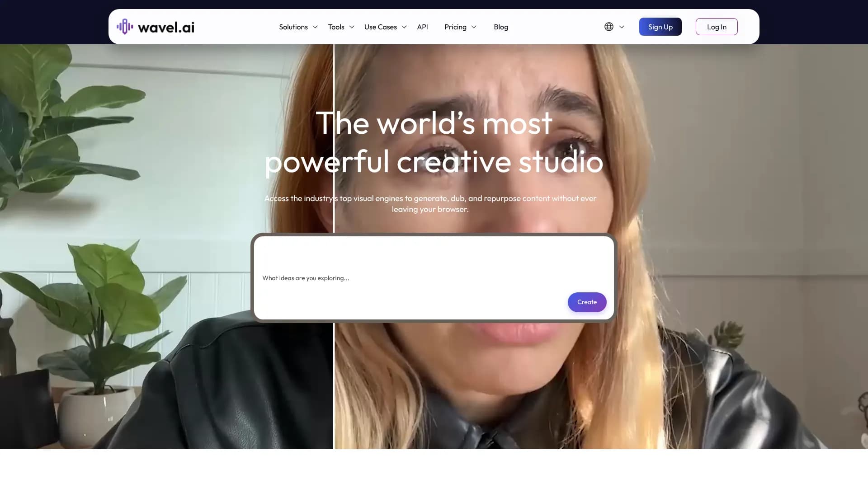Expand the chevron next to Solutions
The width and height of the screenshot is (868, 488).
[315, 27]
